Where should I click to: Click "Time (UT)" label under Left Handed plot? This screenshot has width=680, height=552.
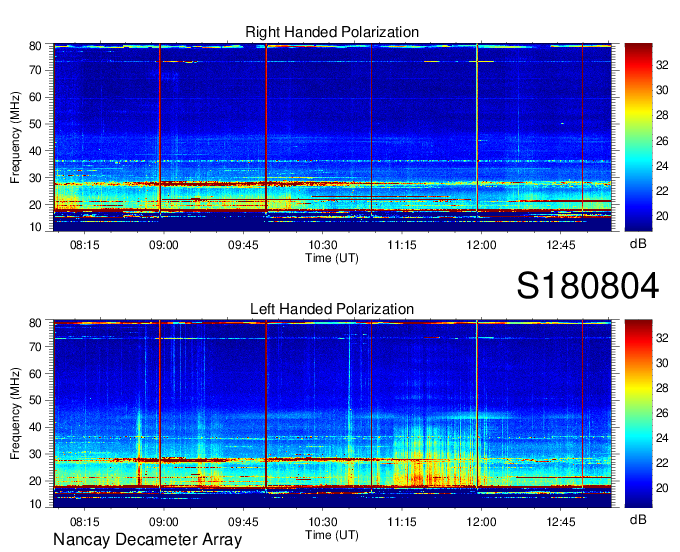[x=332, y=535]
